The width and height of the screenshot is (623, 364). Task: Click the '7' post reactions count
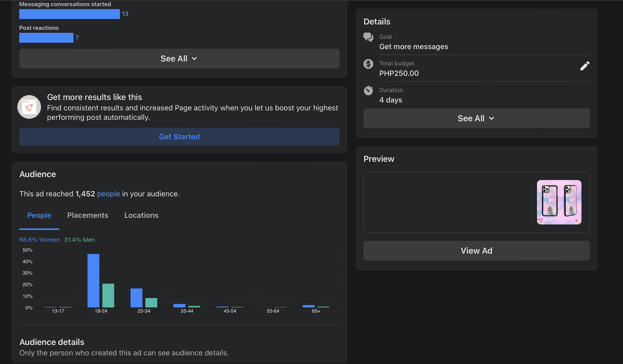[x=77, y=38]
